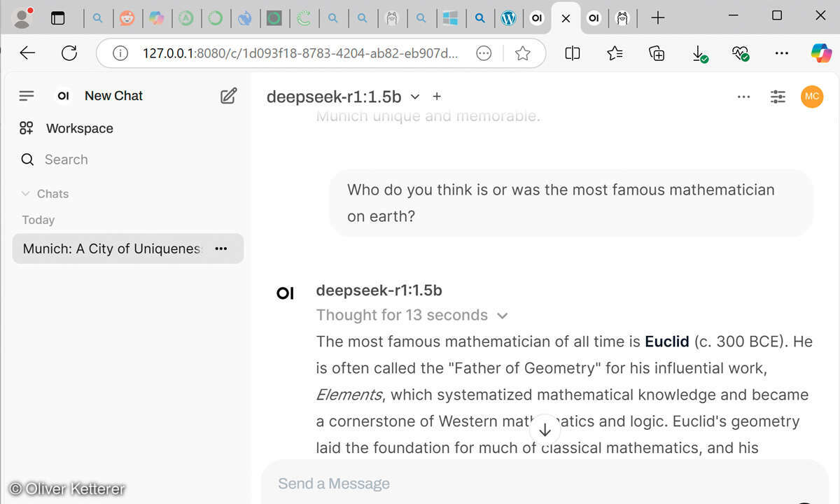This screenshot has height=504, width=840.
Task: Open the tab actions menu icon
Action: pyautogui.click(x=58, y=18)
